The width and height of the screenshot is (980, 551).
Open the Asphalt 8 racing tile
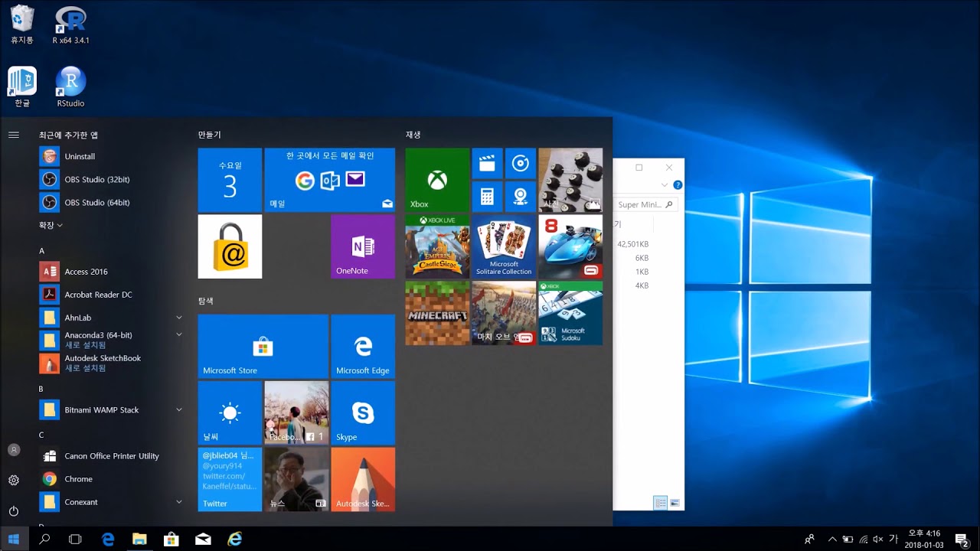point(570,246)
